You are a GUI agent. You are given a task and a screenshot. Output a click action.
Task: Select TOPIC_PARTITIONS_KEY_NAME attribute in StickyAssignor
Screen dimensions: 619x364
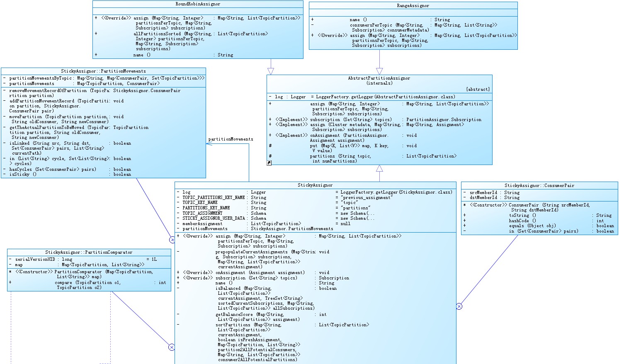click(284, 197)
